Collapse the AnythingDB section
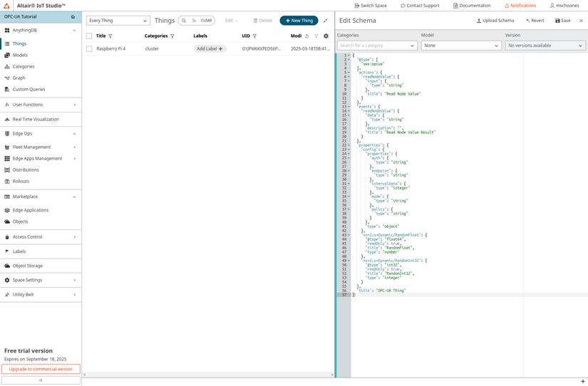The image size is (588, 386). (x=74, y=31)
